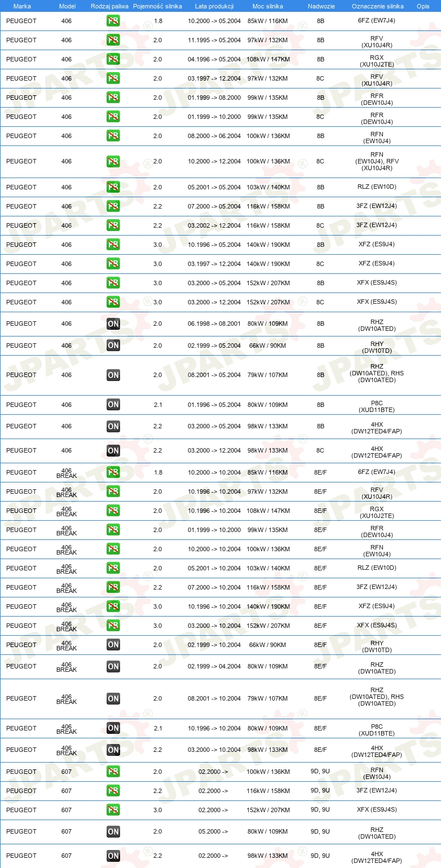
Task: Click the 07.2000 -> 10.2004 production years cell
Action: tap(214, 587)
